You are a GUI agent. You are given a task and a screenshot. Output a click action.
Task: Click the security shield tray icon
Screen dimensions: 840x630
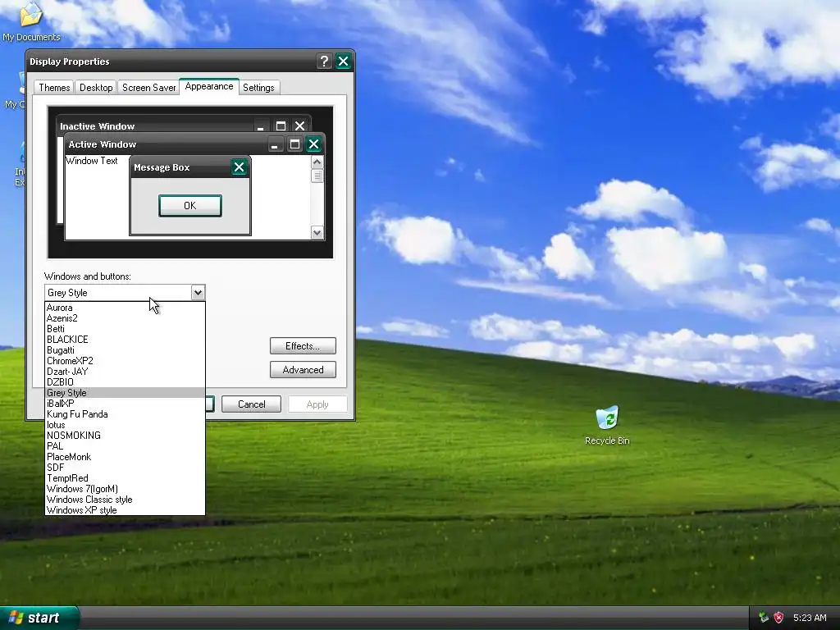tap(779, 618)
